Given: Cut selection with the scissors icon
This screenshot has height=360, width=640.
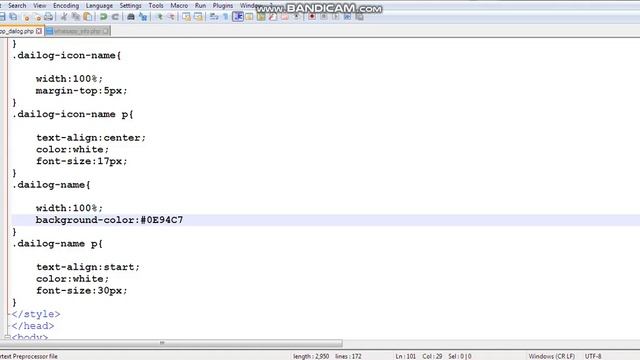Looking at the screenshot, I should [64, 17].
